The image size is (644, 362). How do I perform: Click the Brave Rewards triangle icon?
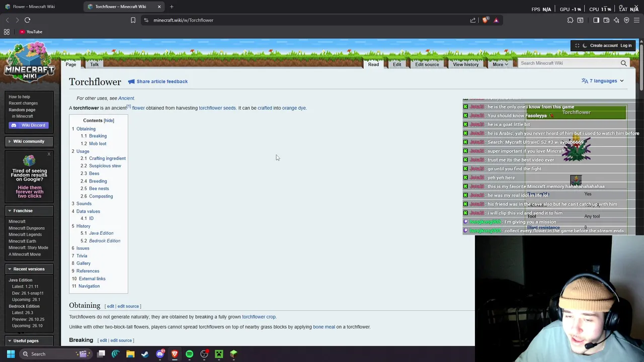(x=496, y=20)
